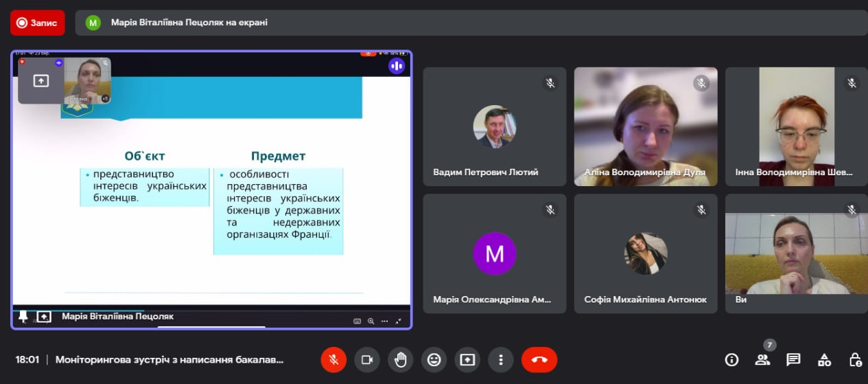
Task: Click the purple M avatar of Марія Олександрівна
Action: click(495, 253)
